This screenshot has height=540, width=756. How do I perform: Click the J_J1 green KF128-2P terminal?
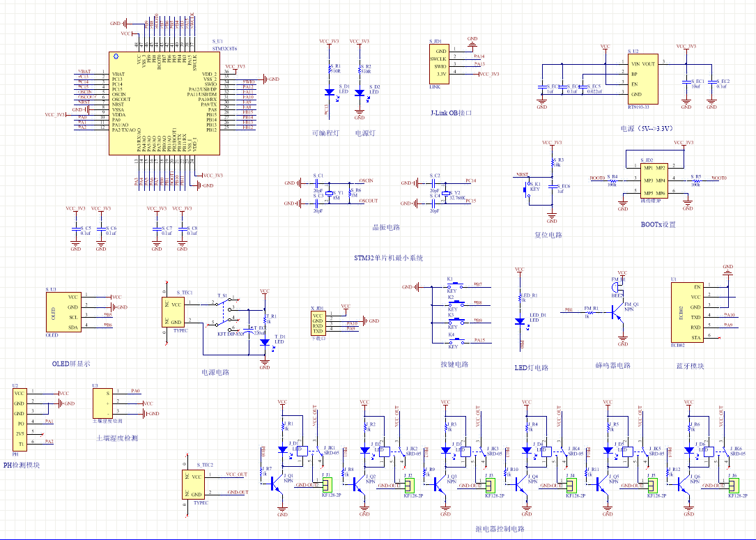tap(327, 485)
